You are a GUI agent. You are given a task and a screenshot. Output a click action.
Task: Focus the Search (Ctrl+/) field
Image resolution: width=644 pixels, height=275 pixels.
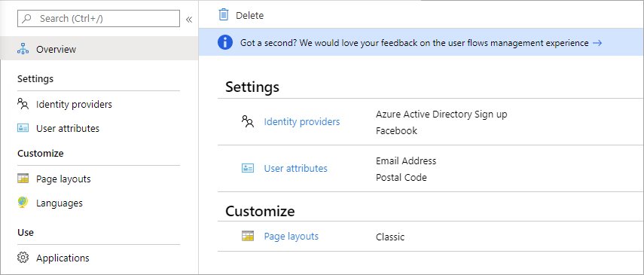(99, 19)
